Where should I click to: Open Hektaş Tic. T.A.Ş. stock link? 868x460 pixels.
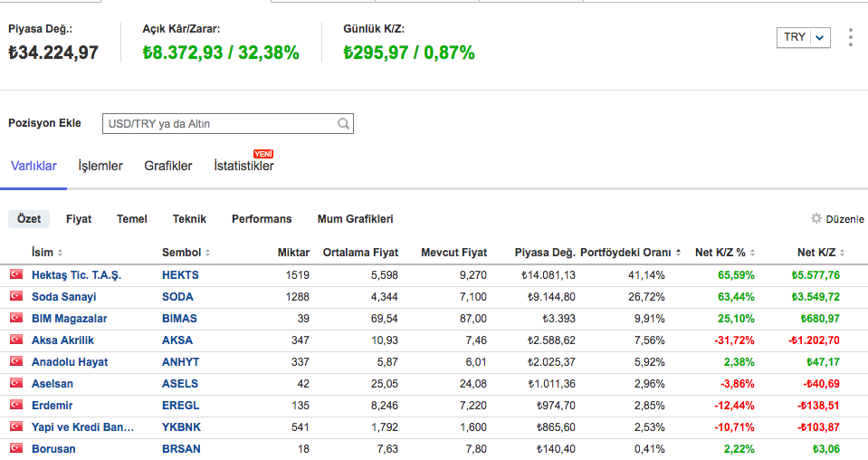pos(76,275)
